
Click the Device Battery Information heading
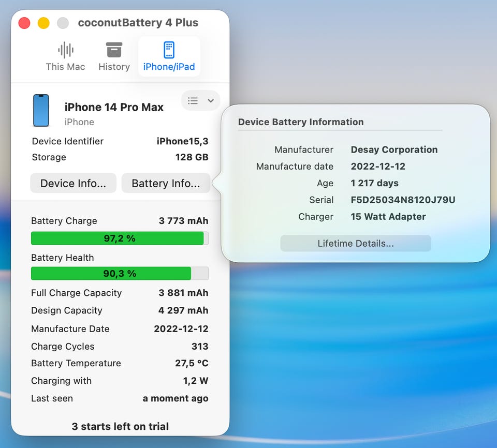(301, 122)
